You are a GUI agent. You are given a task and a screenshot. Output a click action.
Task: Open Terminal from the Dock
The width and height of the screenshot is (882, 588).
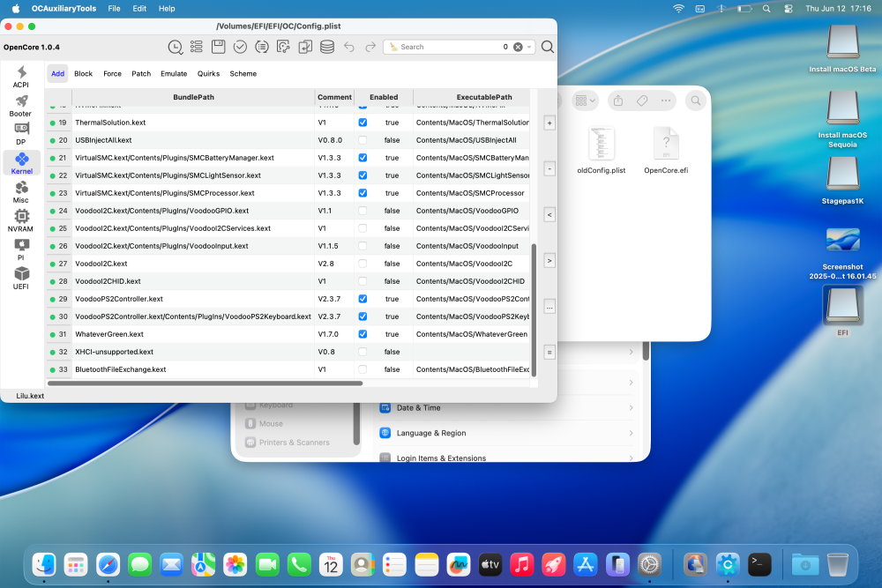759,564
